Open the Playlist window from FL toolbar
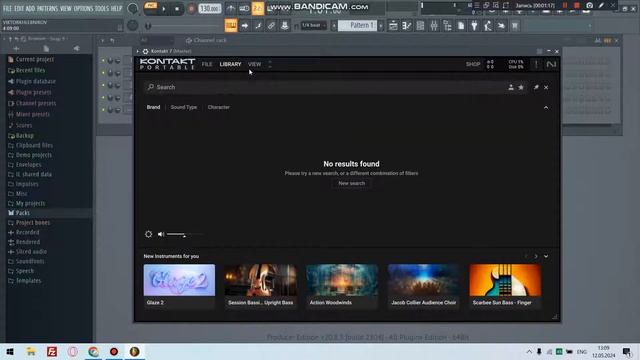The height and width of the screenshot is (360, 640). (x=393, y=26)
